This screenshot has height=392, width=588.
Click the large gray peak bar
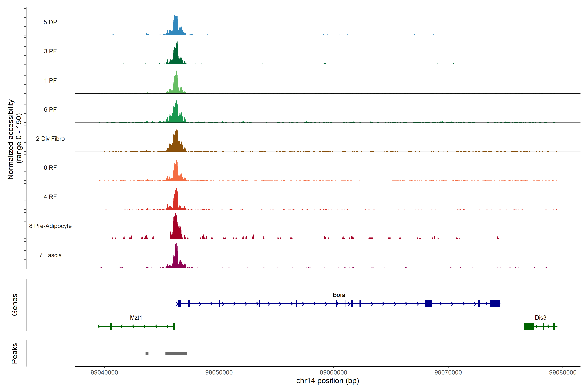click(x=176, y=353)
